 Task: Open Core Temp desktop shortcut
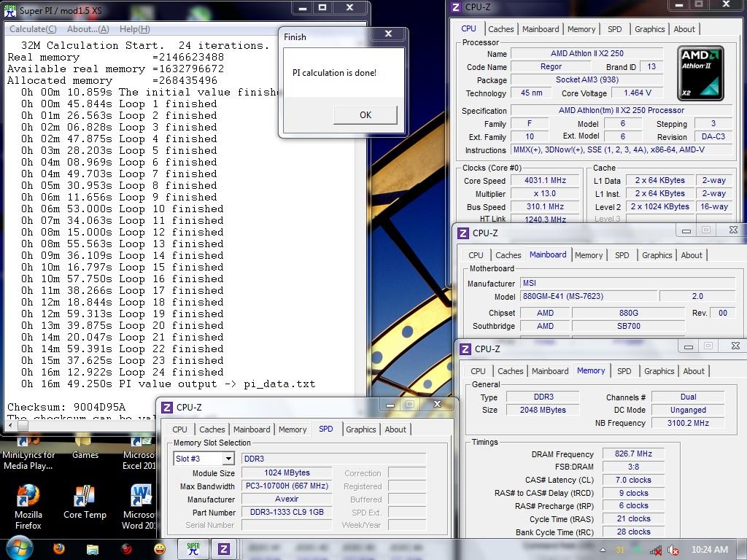coord(85,502)
